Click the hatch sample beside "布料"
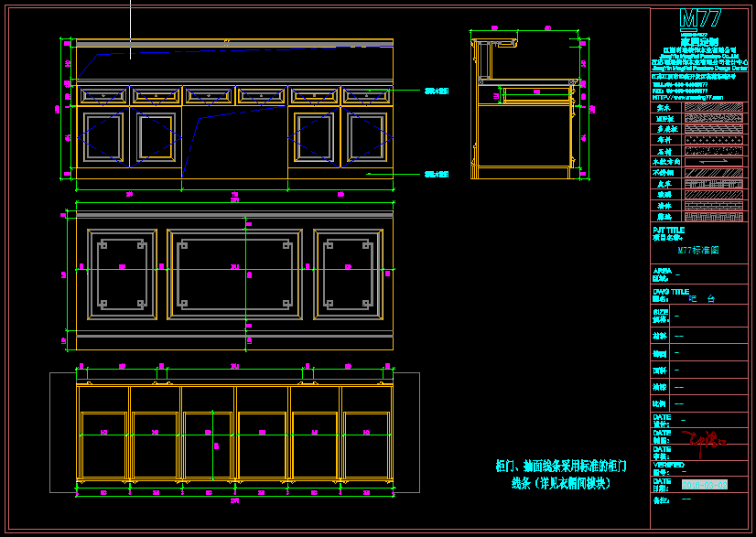756x537 pixels. 714,140
